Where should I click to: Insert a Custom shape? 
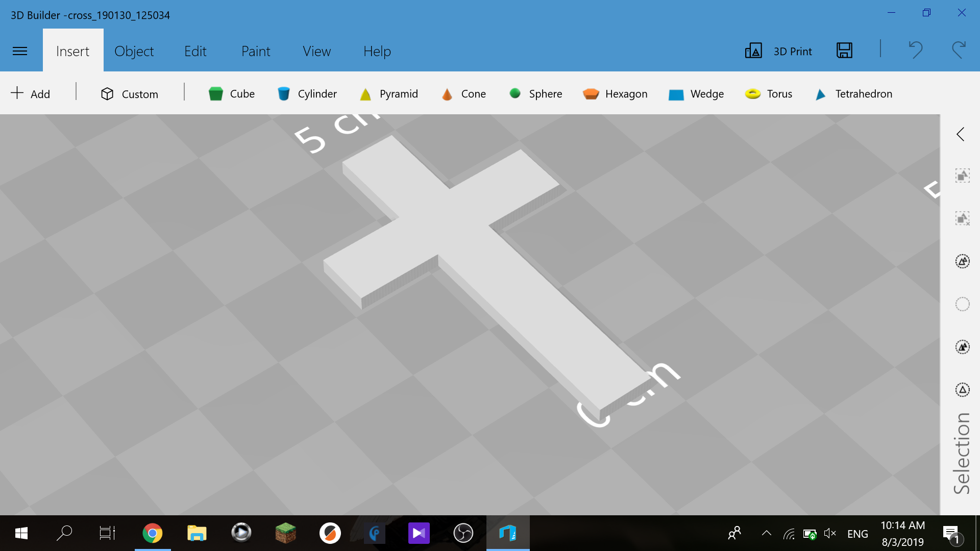coord(130,94)
